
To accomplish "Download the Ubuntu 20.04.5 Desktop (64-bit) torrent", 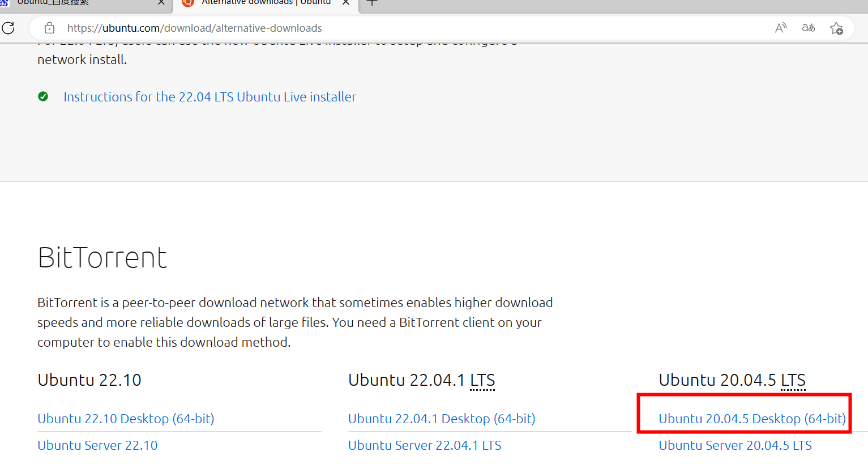I will (x=752, y=419).
